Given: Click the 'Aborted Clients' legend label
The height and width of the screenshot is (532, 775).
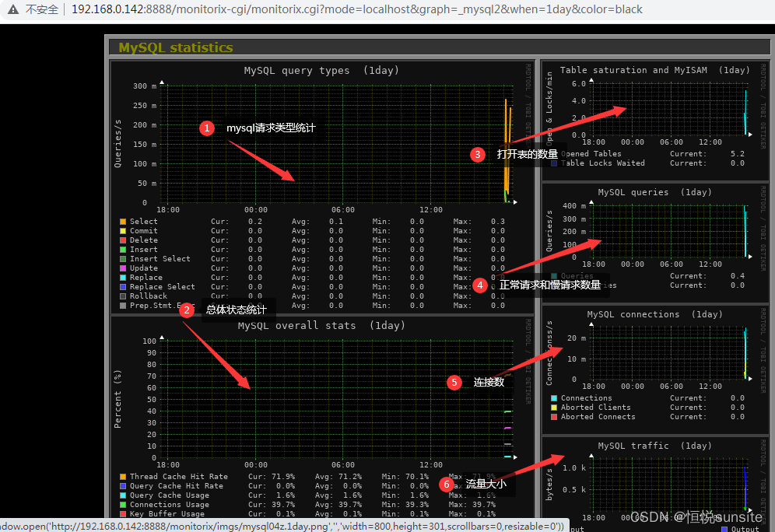Looking at the screenshot, I should (x=595, y=408).
